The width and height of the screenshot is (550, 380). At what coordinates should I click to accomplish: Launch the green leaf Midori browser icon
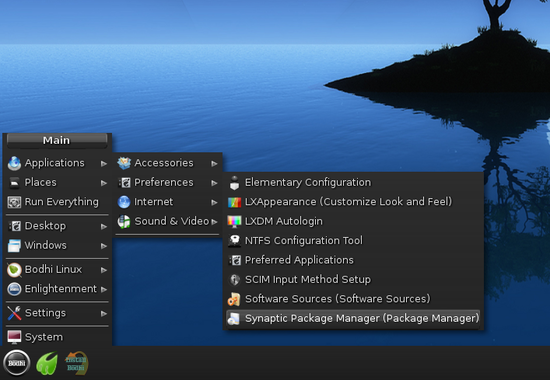47,363
